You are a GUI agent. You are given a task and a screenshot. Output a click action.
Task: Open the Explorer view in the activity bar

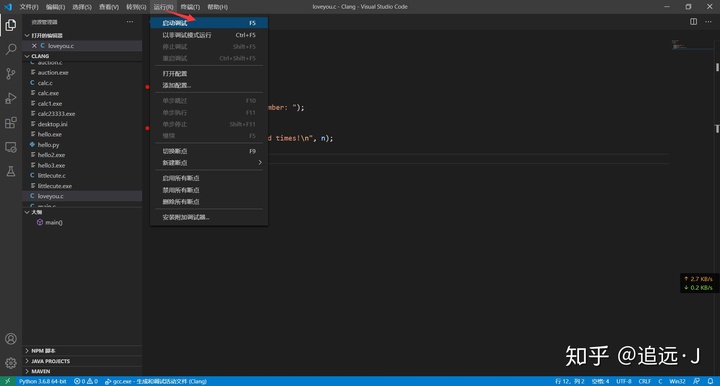[x=11, y=25]
